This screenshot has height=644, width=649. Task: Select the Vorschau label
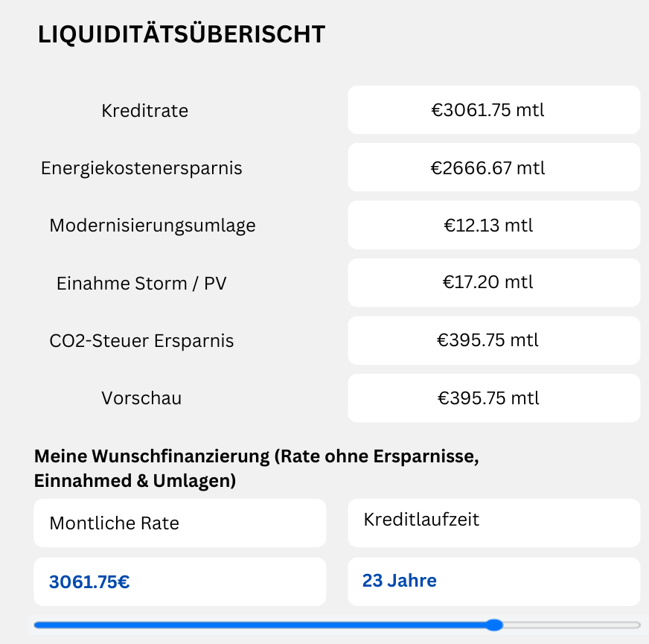141,398
